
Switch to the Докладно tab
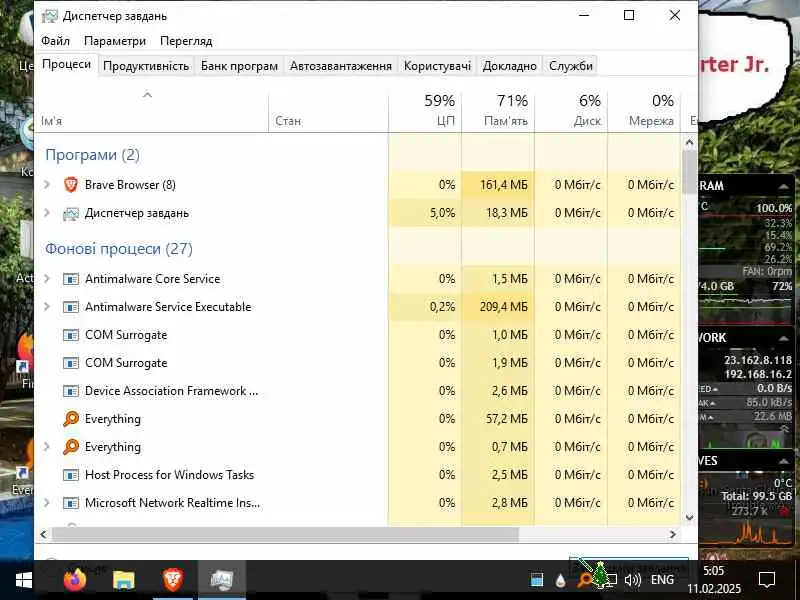(x=510, y=66)
